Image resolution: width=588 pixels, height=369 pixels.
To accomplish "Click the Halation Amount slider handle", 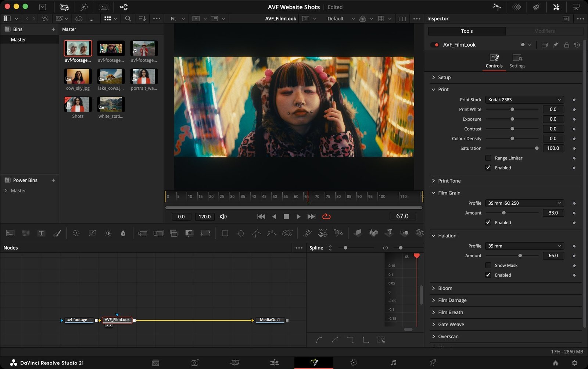I will 520,255.
